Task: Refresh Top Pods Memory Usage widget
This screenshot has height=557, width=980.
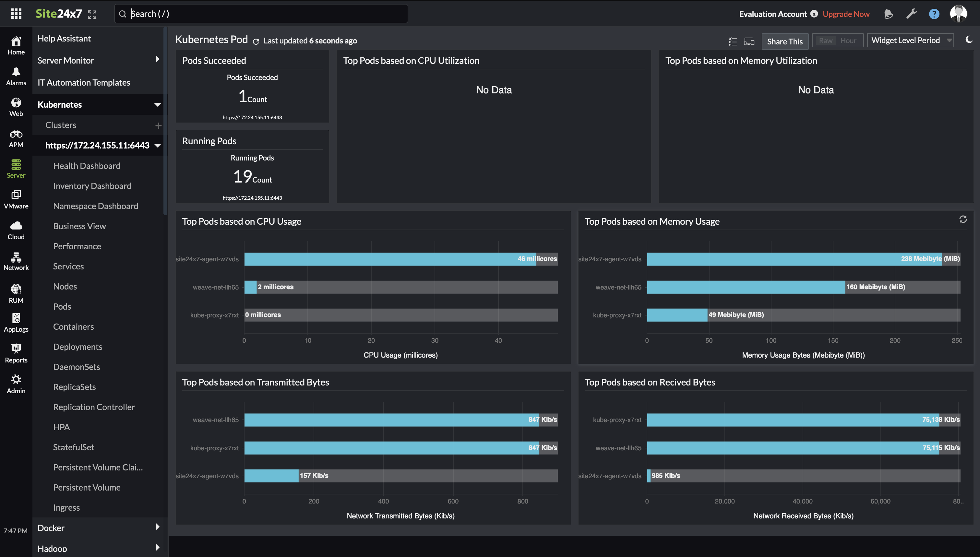Action: pyautogui.click(x=963, y=219)
